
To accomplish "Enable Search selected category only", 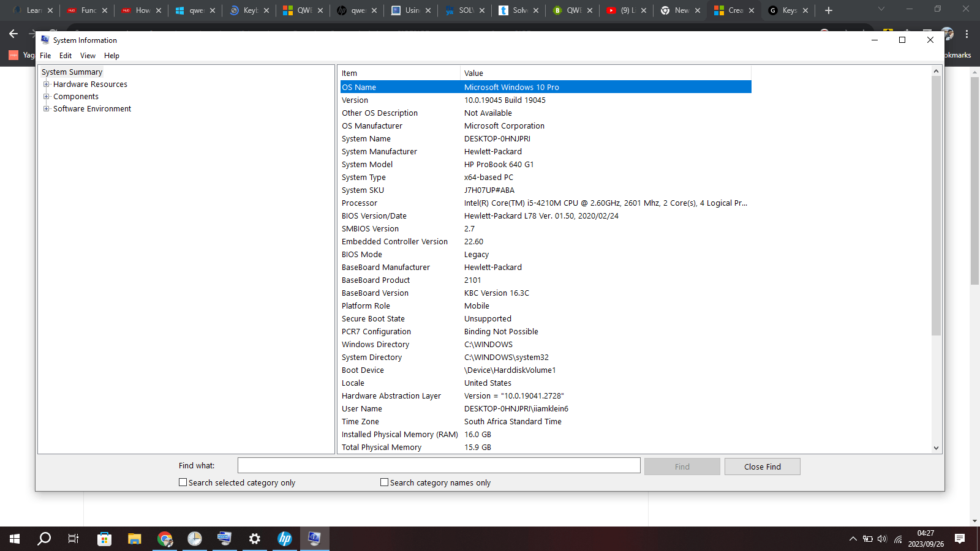I will point(183,482).
